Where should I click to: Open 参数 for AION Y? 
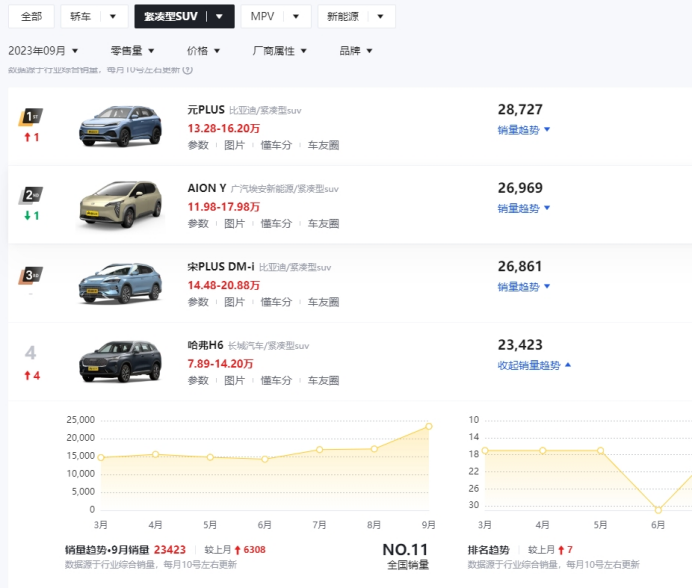tap(198, 224)
